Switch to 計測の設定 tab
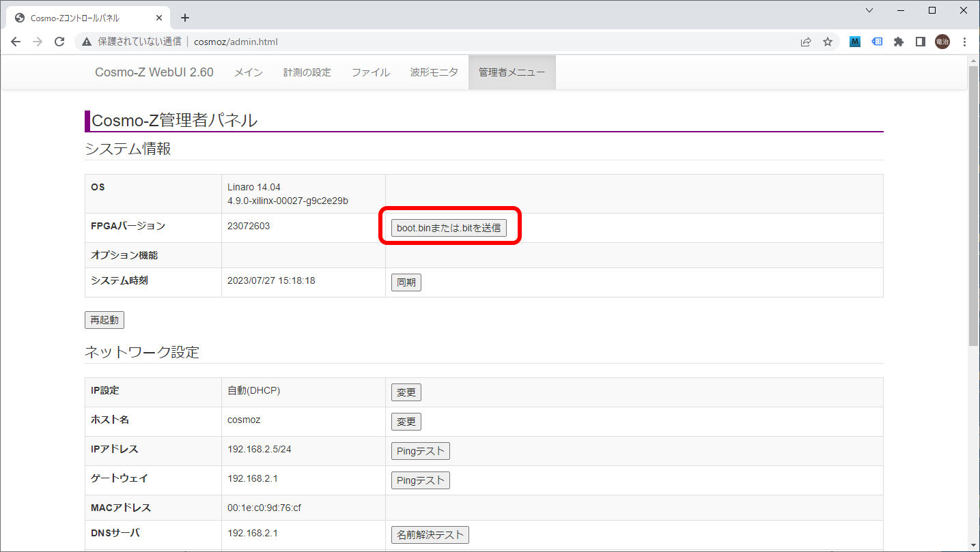Screen dimensions: 980x552 (x=307, y=72)
